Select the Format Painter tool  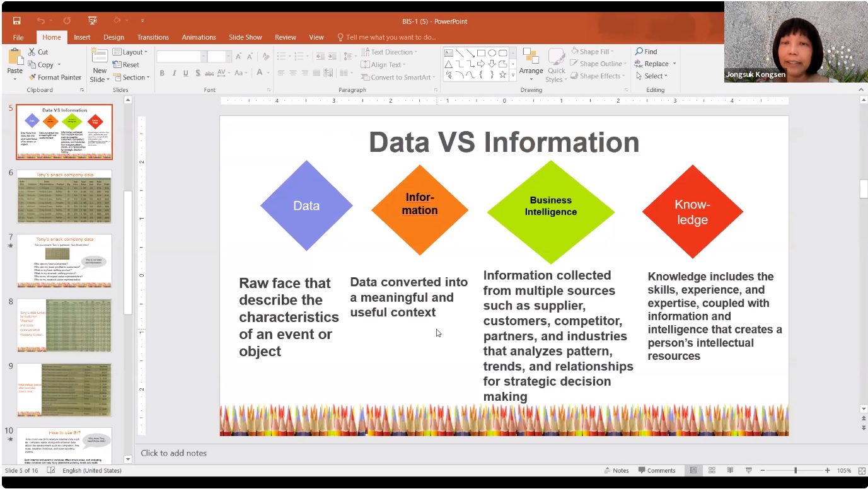pyautogui.click(x=55, y=78)
